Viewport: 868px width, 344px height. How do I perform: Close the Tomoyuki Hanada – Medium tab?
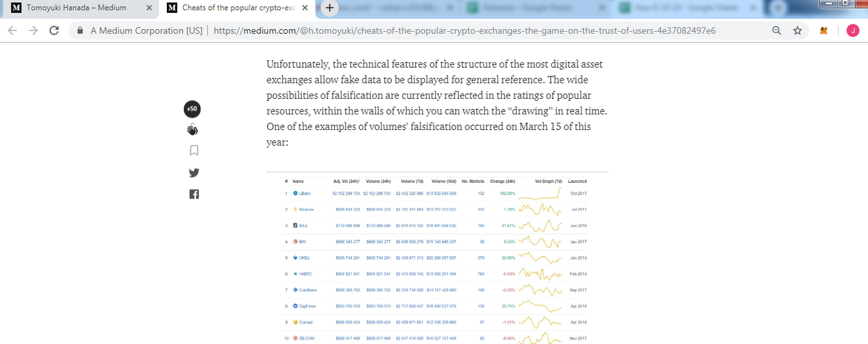(149, 8)
